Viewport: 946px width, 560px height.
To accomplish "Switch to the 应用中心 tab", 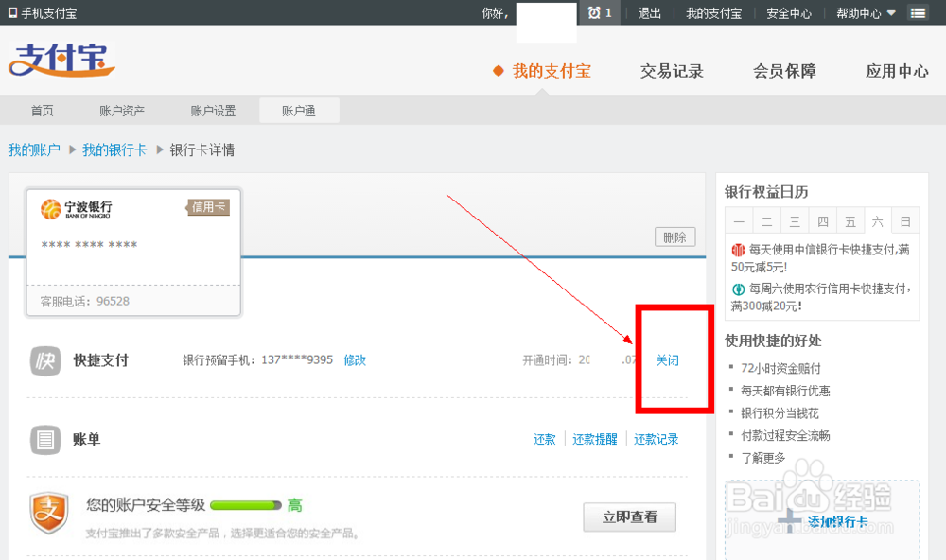I will pyautogui.click(x=897, y=71).
